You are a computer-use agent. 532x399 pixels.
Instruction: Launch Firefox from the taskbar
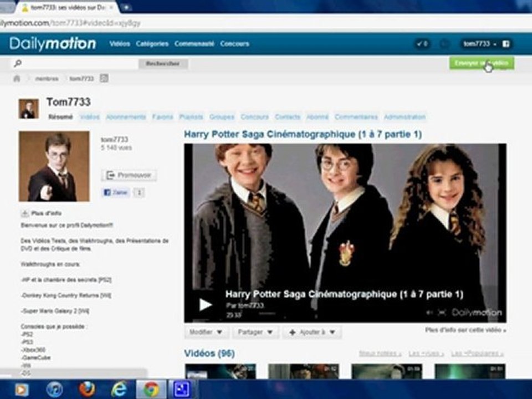click(x=87, y=390)
